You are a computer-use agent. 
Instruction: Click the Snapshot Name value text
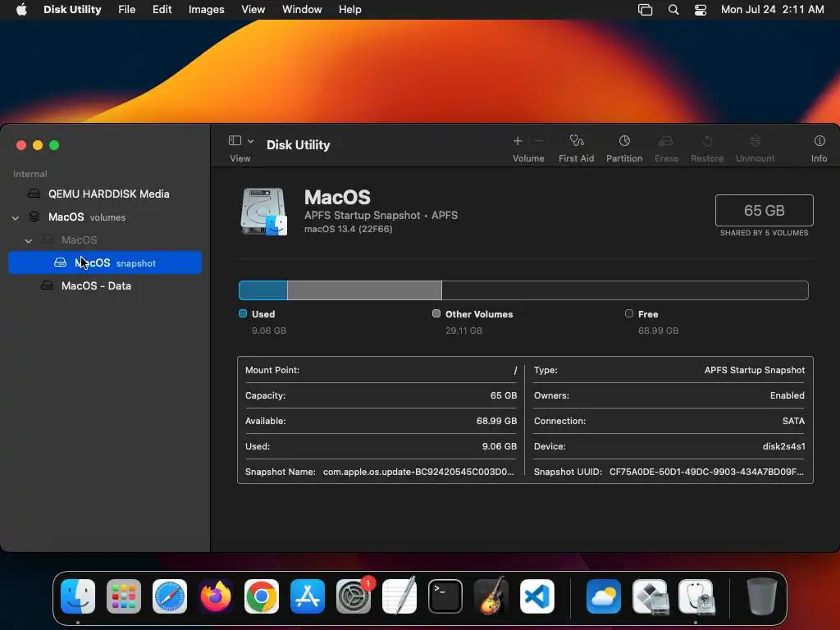pos(418,472)
